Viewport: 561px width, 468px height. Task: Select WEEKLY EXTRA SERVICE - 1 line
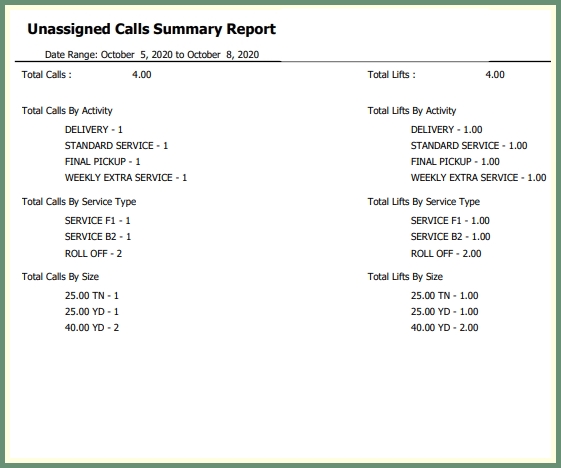tap(126, 178)
